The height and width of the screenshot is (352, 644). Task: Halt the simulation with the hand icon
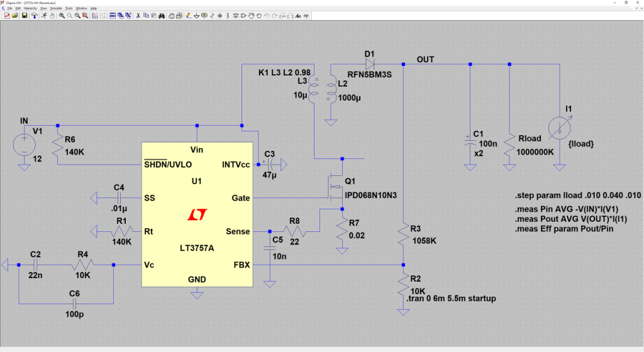click(x=52, y=16)
